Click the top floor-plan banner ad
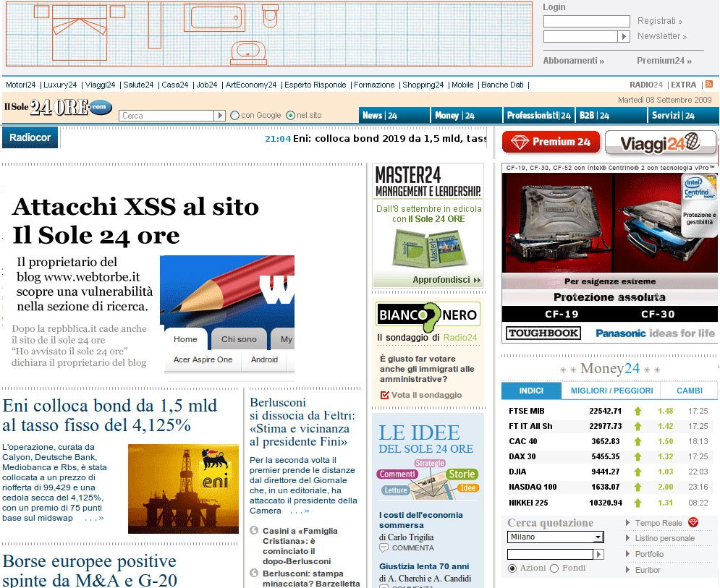The image size is (720, 588). pyautogui.click(x=269, y=33)
